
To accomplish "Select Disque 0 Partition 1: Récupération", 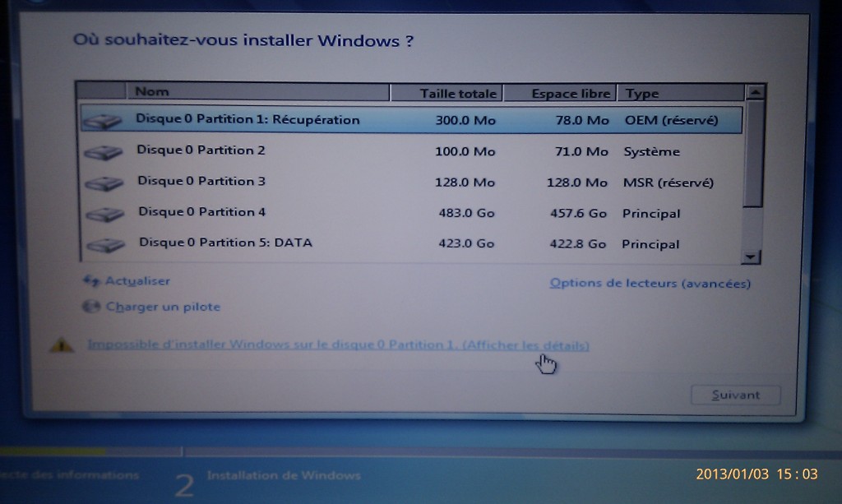I will (x=411, y=120).
